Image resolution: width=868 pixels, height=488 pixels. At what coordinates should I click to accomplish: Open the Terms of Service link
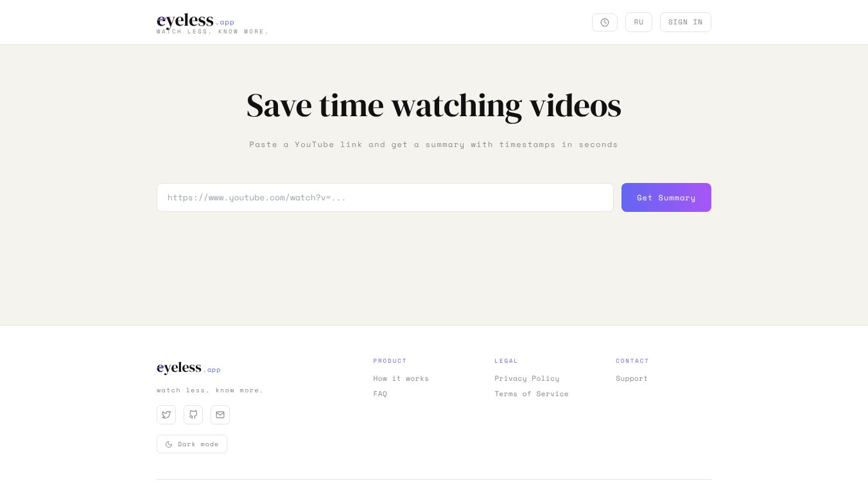(532, 394)
